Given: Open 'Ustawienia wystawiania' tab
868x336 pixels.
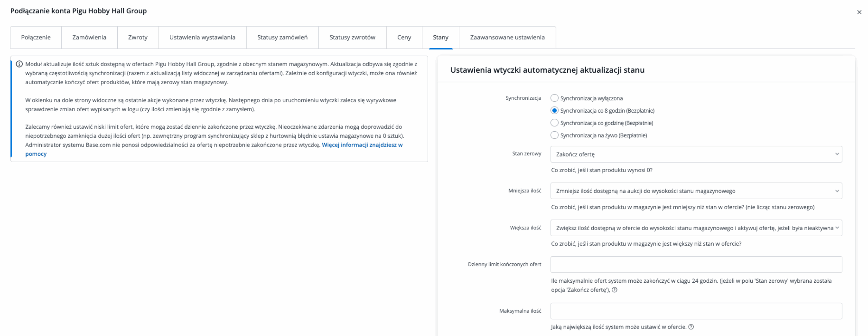Looking at the screenshot, I should [202, 37].
